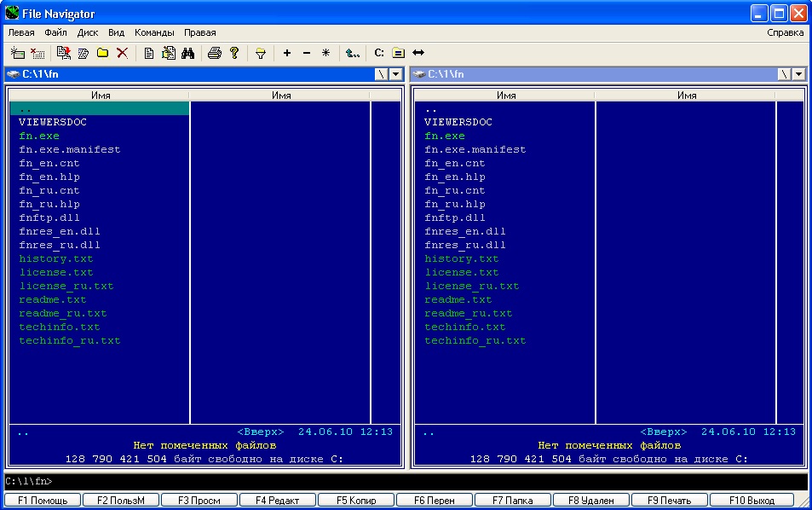812x510 pixels.
Task: Click the F3 Просм button
Action: point(199,500)
